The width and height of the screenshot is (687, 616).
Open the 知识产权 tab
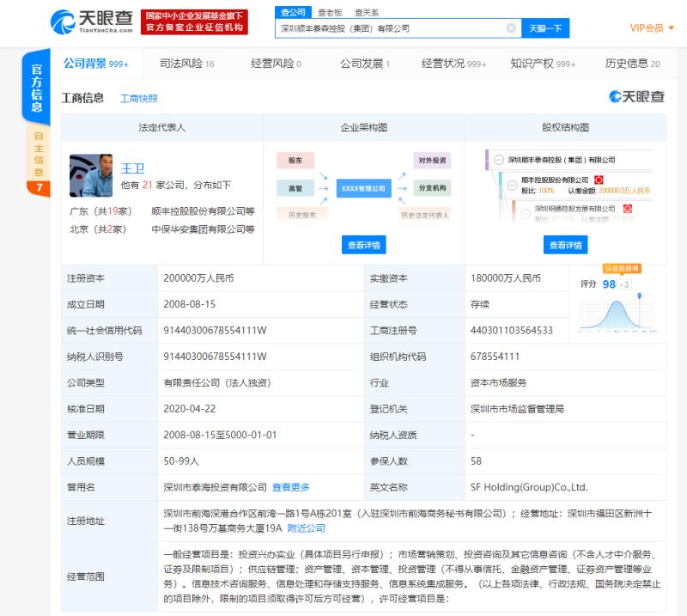(543, 64)
